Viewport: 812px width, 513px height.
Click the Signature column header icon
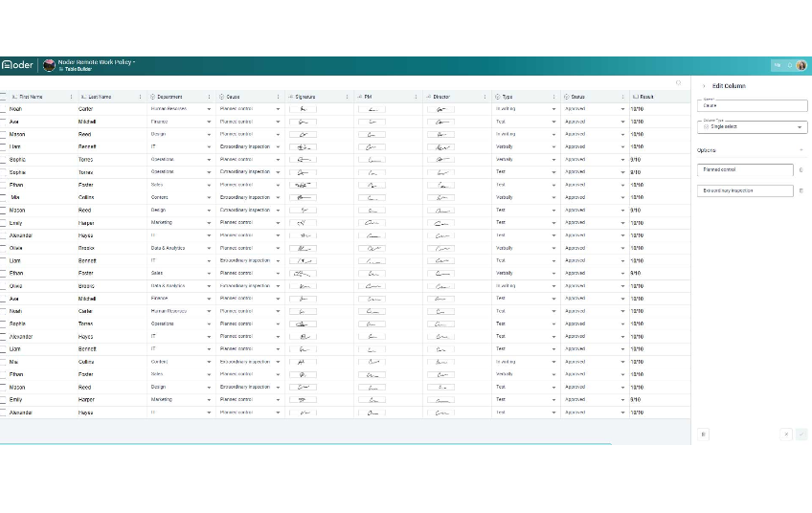[x=291, y=97]
